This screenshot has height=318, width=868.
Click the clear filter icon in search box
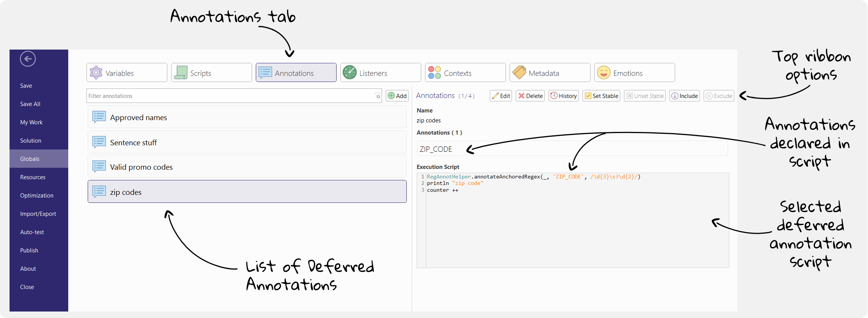click(377, 96)
